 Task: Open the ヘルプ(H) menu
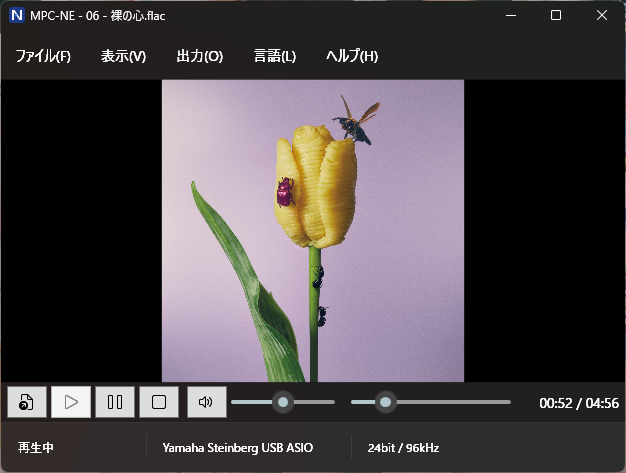[x=352, y=56]
